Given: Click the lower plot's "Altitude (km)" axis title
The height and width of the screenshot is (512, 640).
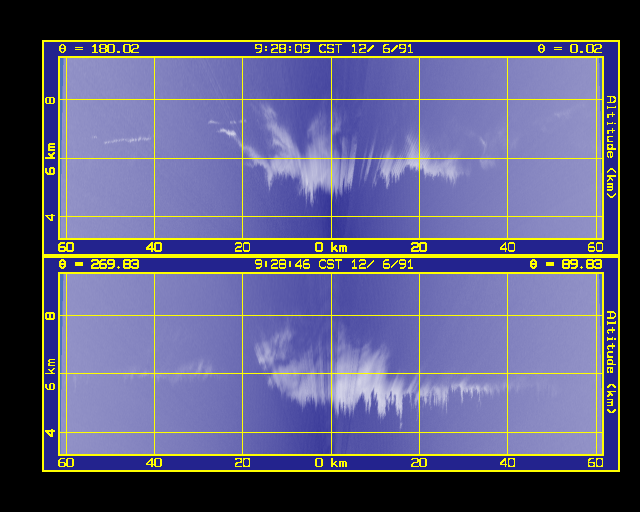Looking at the screenshot, I should tap(611, 362).
